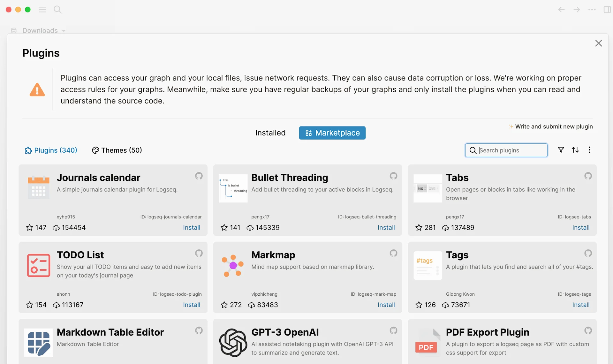Install the TODO List plugin
This screenshot has height=364, width=613.
click(192, 305)
